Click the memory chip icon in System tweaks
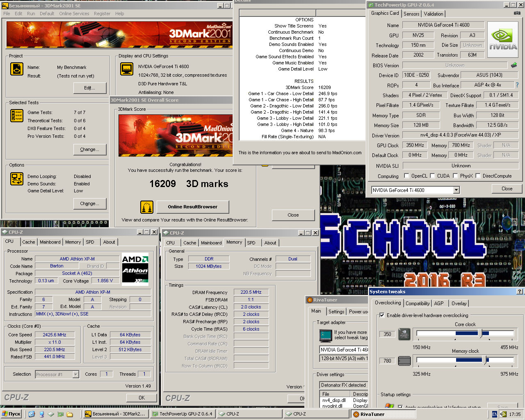 [x=404, y=361]
